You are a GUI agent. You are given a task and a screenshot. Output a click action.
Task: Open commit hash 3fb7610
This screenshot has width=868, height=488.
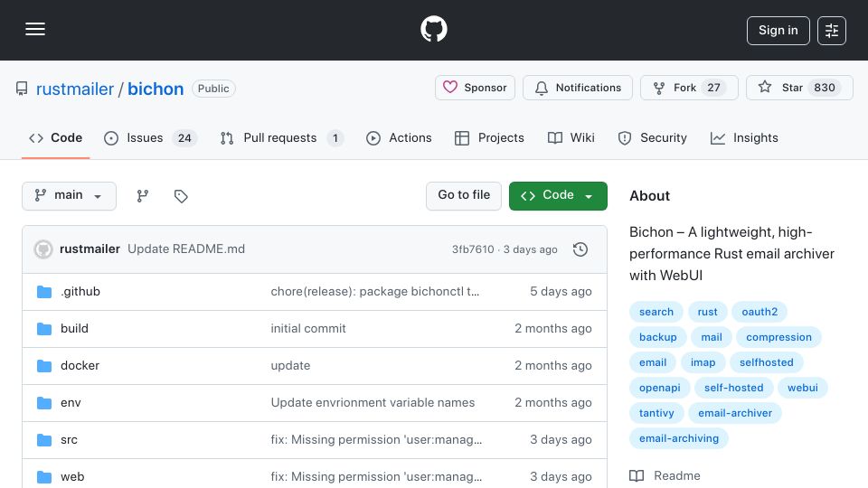pyautogui.click(x=473, y=249)
